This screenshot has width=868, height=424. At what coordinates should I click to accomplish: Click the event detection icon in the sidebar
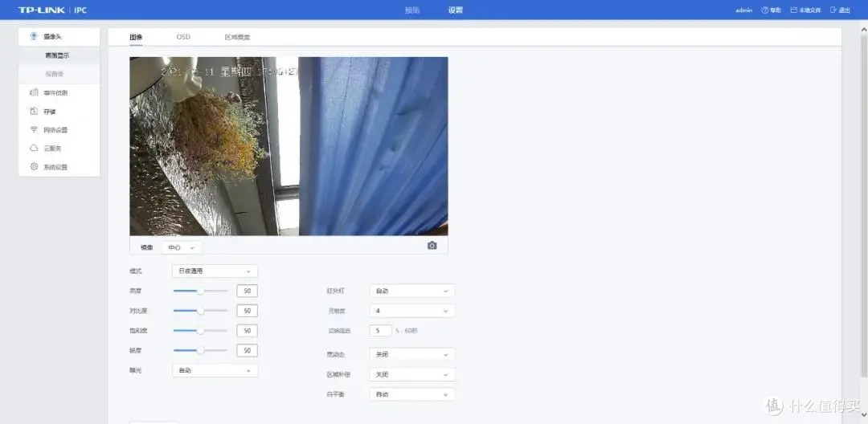(34, 93)
